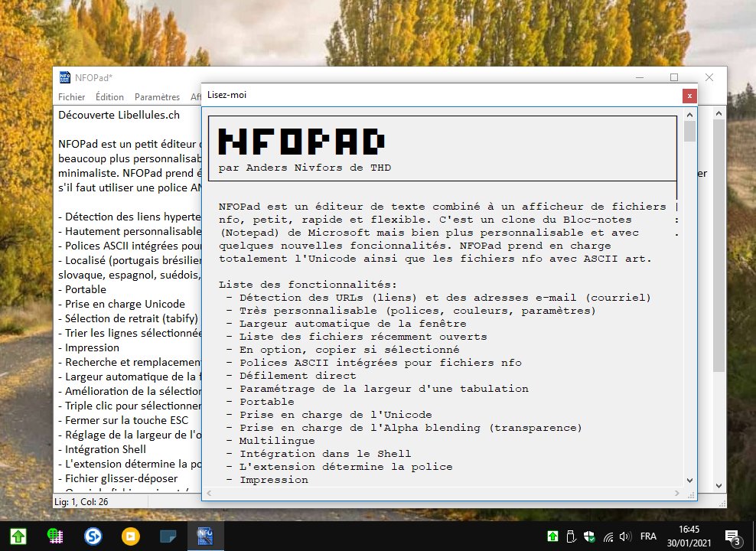This screenshot has height=551, width=756.
Task: Click the speaker volume tray icon
Action: point(625,536)
